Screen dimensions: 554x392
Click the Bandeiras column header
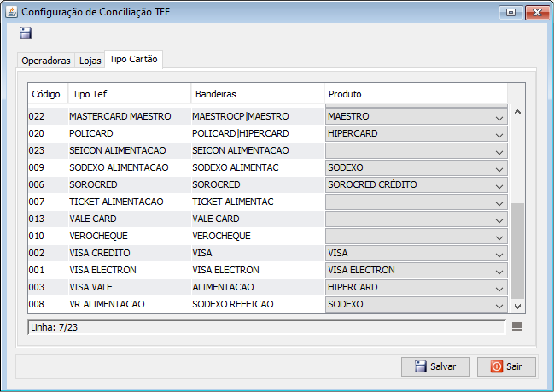[x=257, y=94]
